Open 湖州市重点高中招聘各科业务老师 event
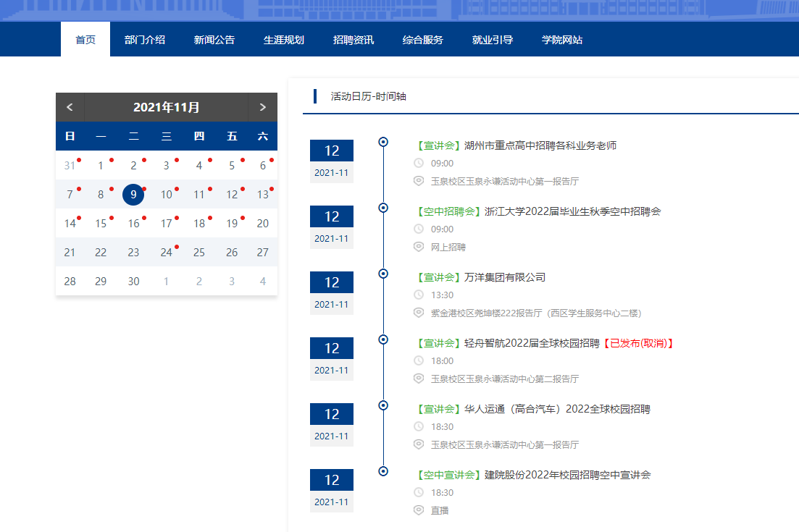 click(540, 145)
